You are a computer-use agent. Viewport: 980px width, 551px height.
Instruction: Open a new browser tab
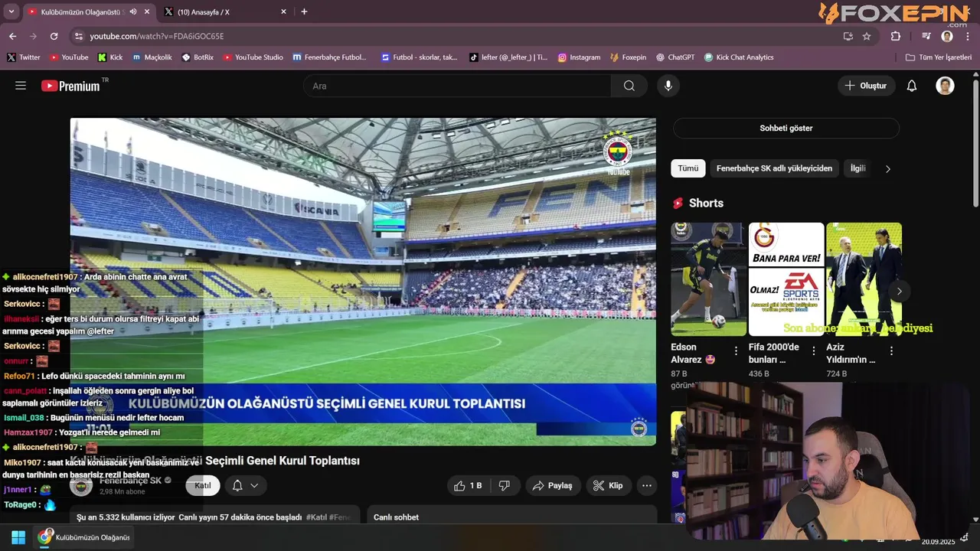(304, 11)
